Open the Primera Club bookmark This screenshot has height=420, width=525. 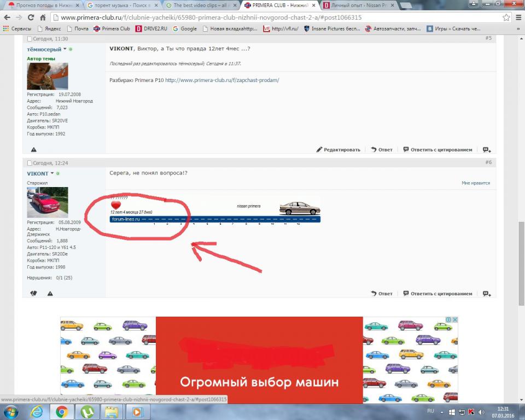(112, 29)
